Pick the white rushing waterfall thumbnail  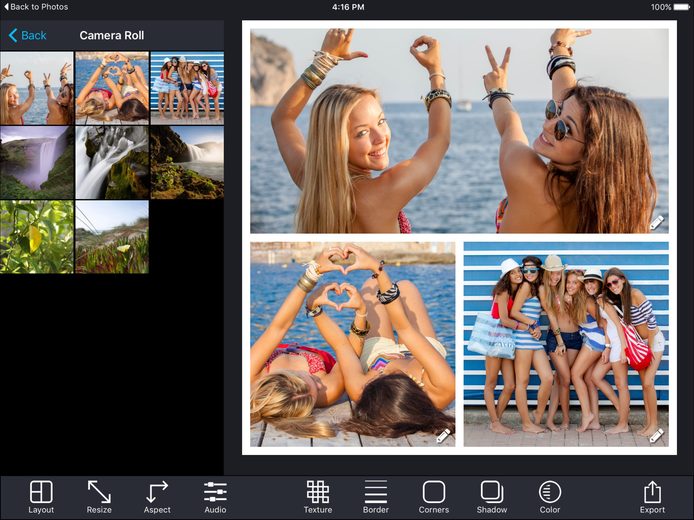click(x=112, y=162)
